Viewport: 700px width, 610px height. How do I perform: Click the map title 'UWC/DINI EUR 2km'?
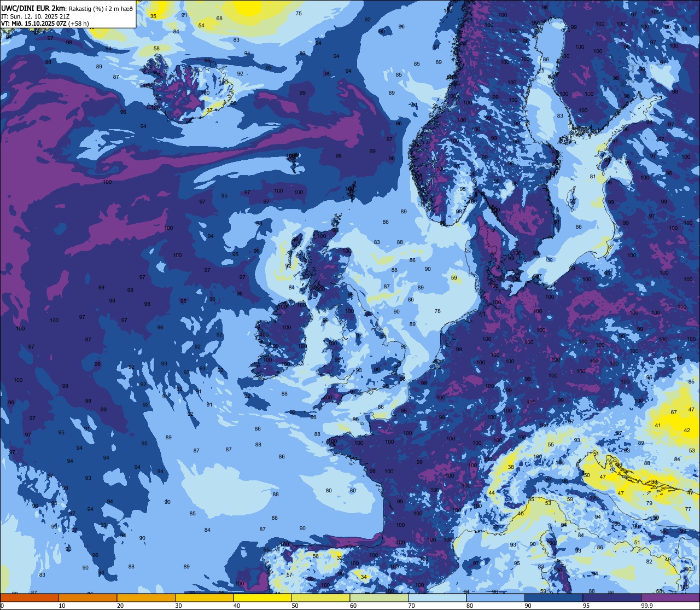point(33,8)
